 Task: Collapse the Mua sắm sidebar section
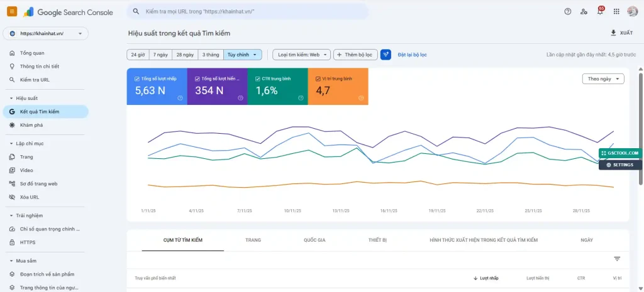tap(11, 261)
